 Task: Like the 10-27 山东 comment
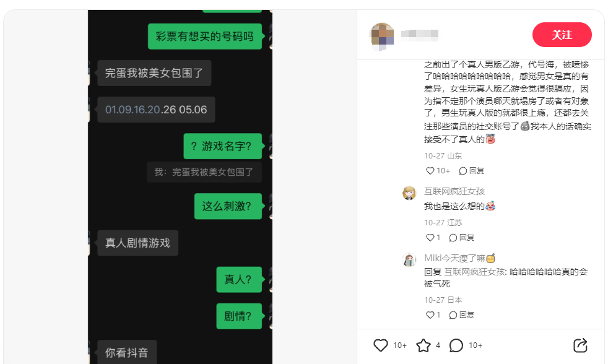(x=430, y=171)
